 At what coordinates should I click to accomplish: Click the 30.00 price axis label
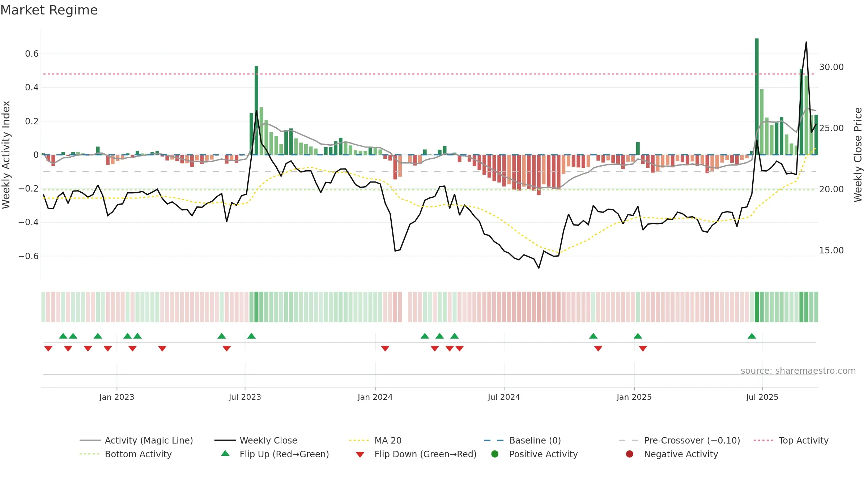click(x=831, y=67)
